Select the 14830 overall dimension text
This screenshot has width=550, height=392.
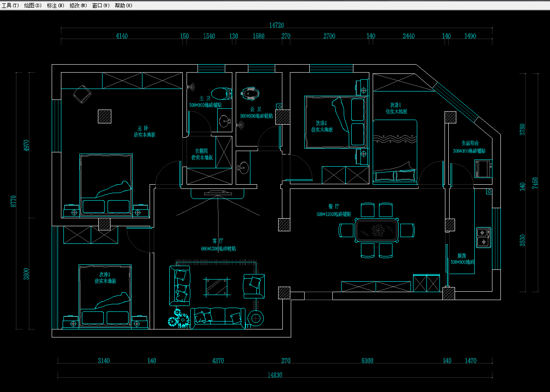275,375
